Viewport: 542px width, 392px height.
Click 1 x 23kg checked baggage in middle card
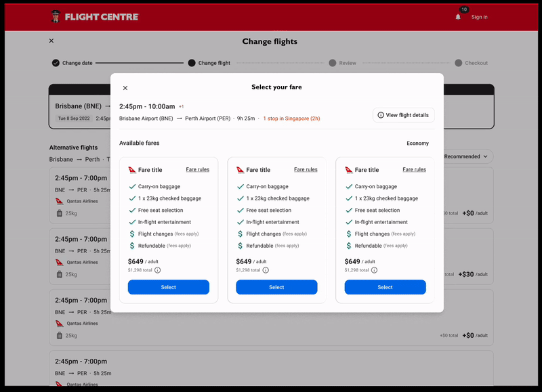278,198
